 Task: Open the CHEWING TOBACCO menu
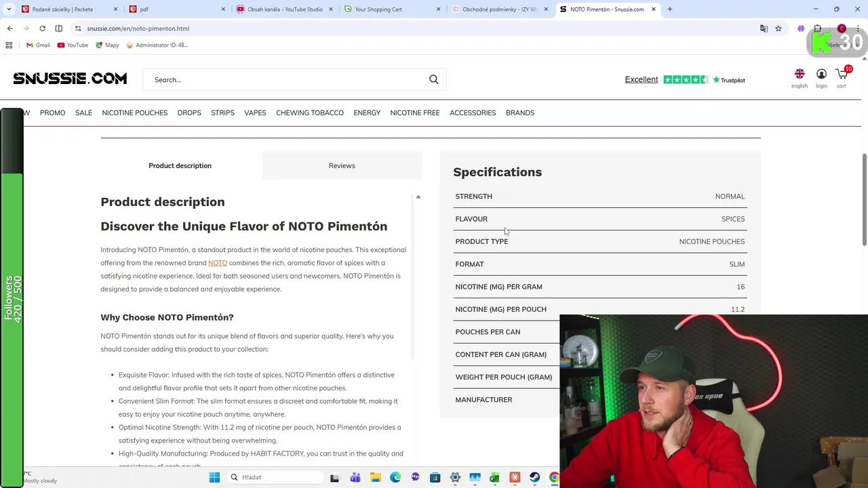coord(310,113)
